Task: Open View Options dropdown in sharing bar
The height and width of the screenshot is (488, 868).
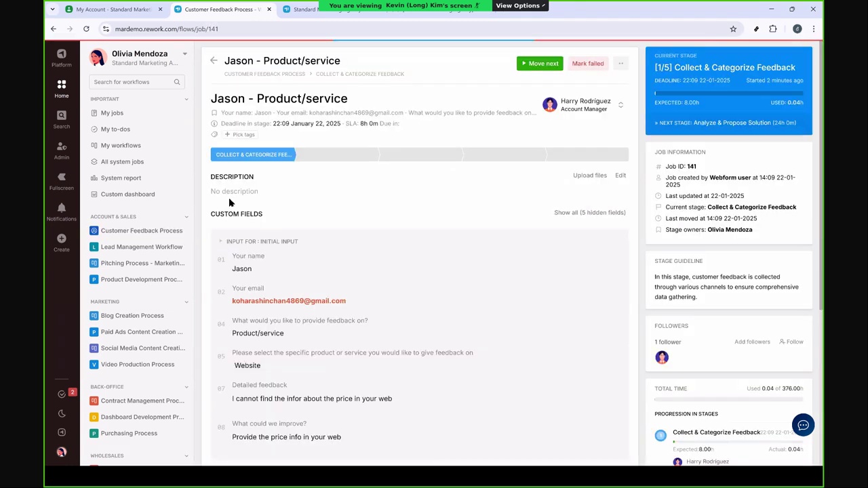Action: (x=520, y=5)
